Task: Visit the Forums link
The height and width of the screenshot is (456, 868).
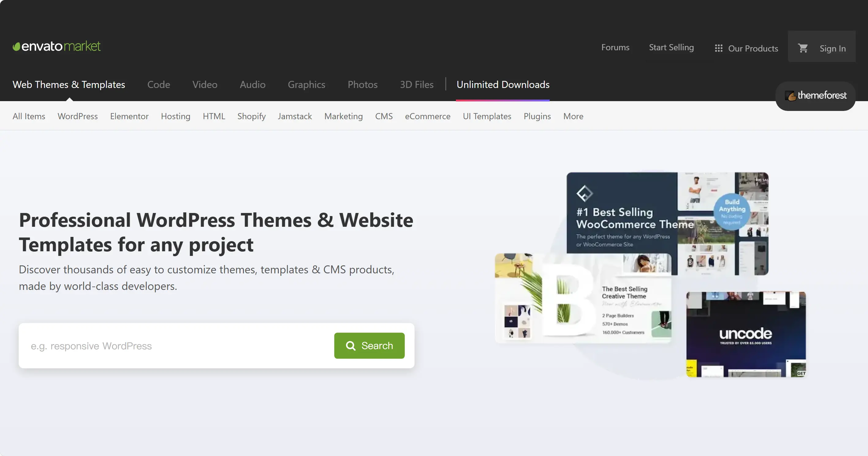Action: click(615, 47)
